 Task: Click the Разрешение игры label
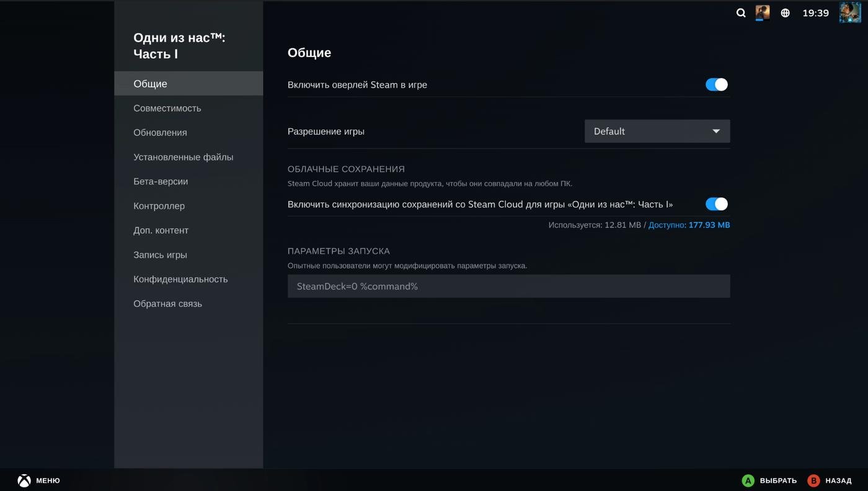(326, 131)
